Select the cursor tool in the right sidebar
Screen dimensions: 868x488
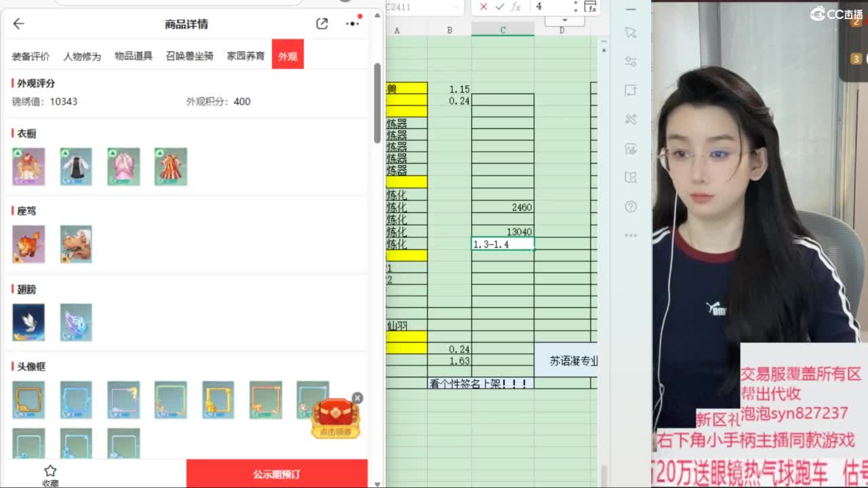coord(631,33)
